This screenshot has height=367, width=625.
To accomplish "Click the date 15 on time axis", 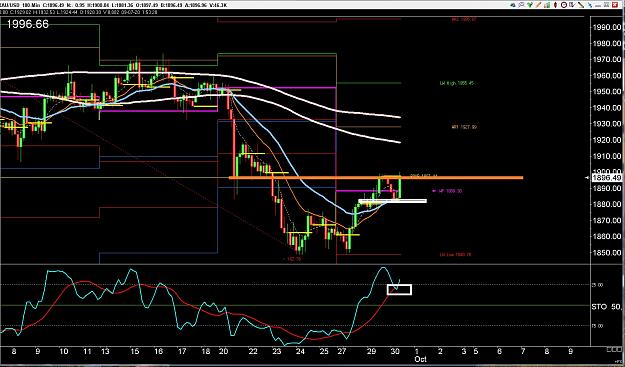I will 134,351.
